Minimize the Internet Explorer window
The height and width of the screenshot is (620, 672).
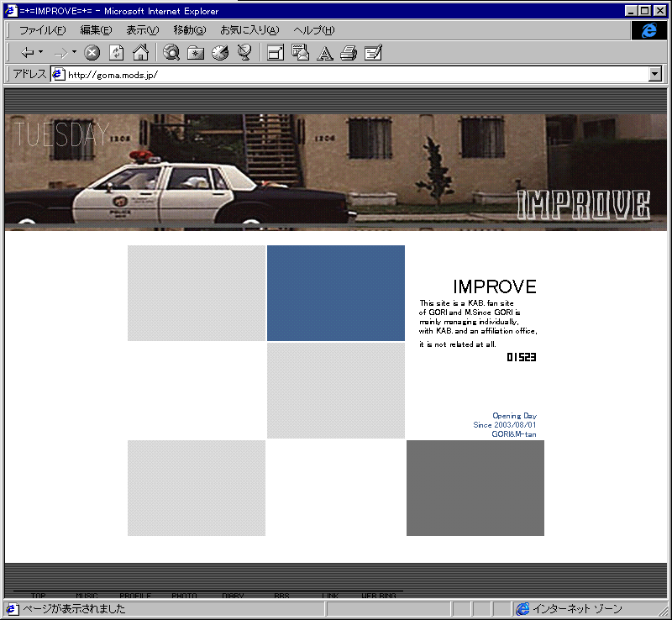(x=632, y=11)
